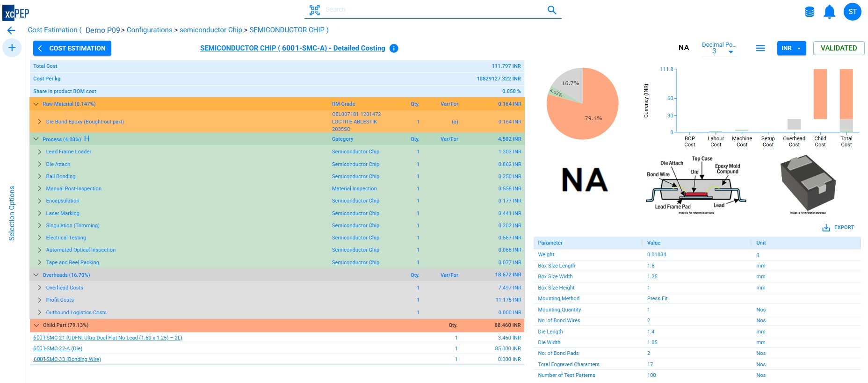
Task: Click the H icon beside Process
Action: tap(87, 139)
